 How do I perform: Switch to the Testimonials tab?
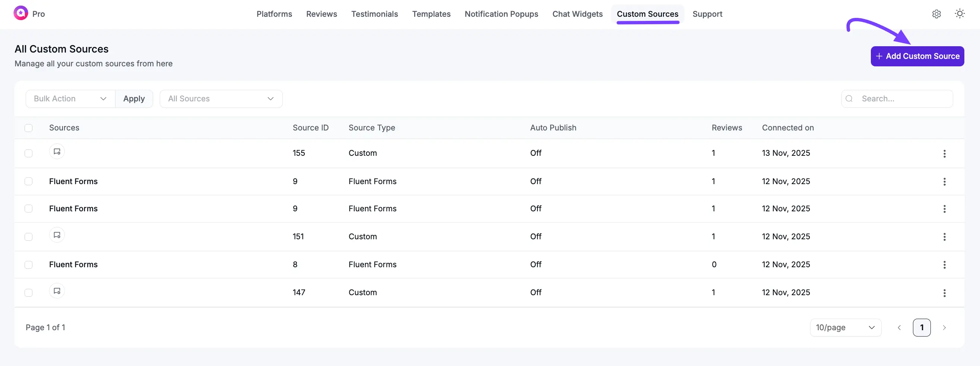374,14
